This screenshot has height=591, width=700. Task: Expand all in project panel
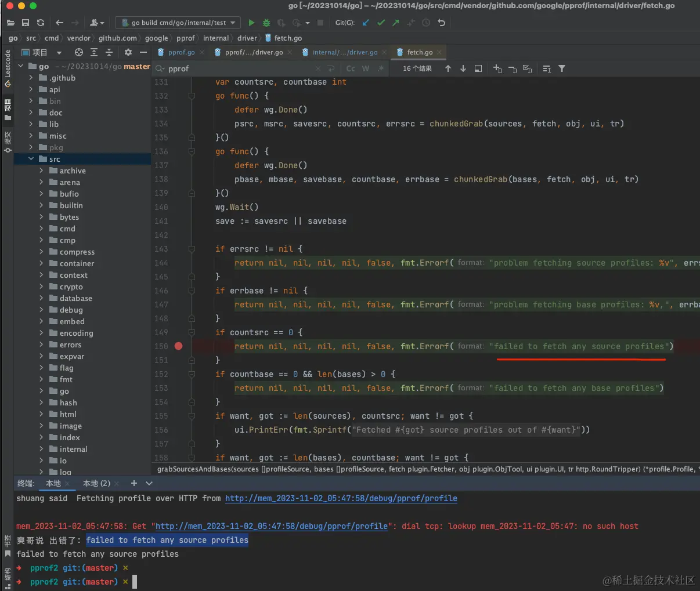94,52
